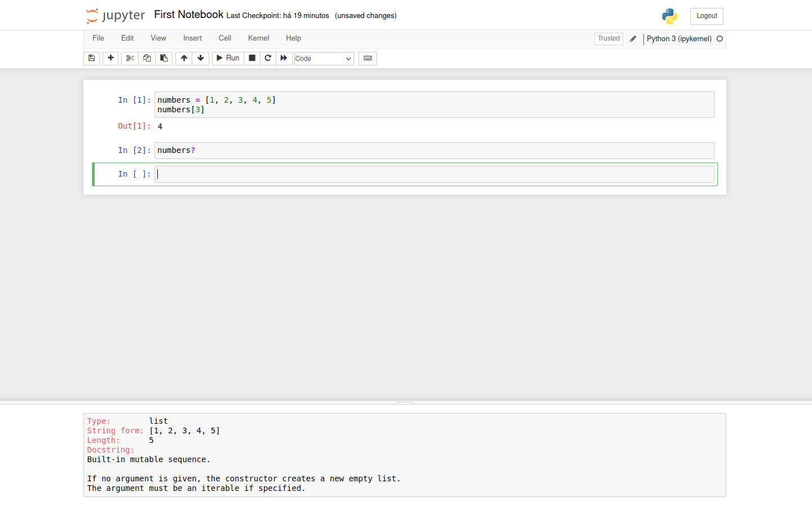812x505 pixels.
Task: Open the File menu
Action: pos(98,38)
